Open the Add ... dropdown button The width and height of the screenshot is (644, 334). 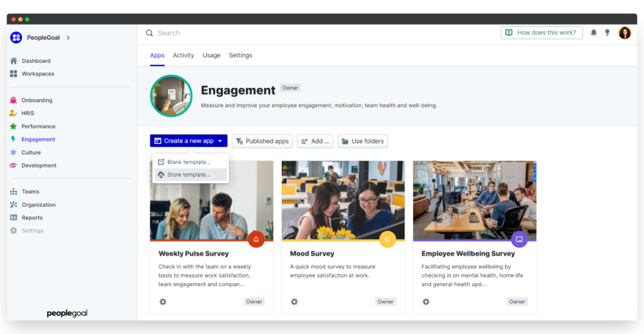(x=315, y=141)
